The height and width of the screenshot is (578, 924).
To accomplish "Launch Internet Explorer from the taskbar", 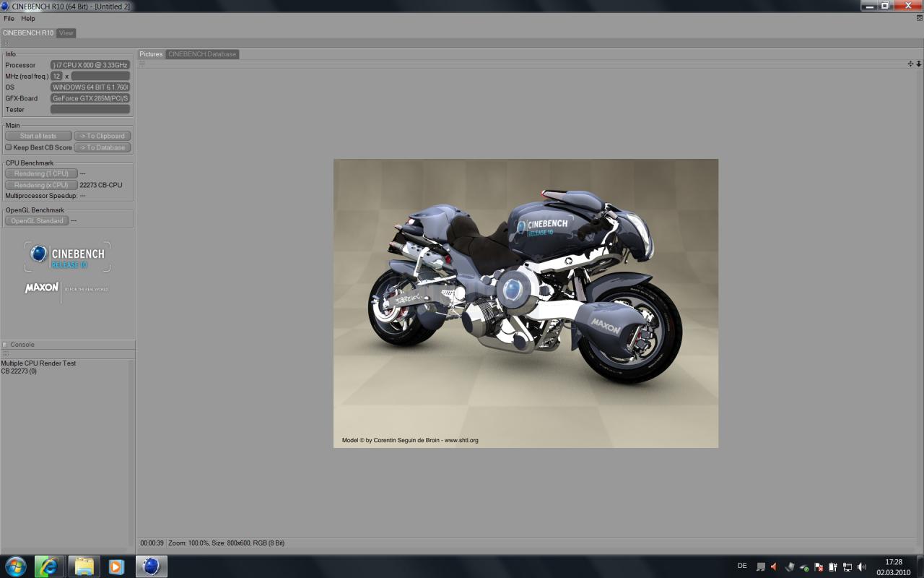I will (49, 566).
